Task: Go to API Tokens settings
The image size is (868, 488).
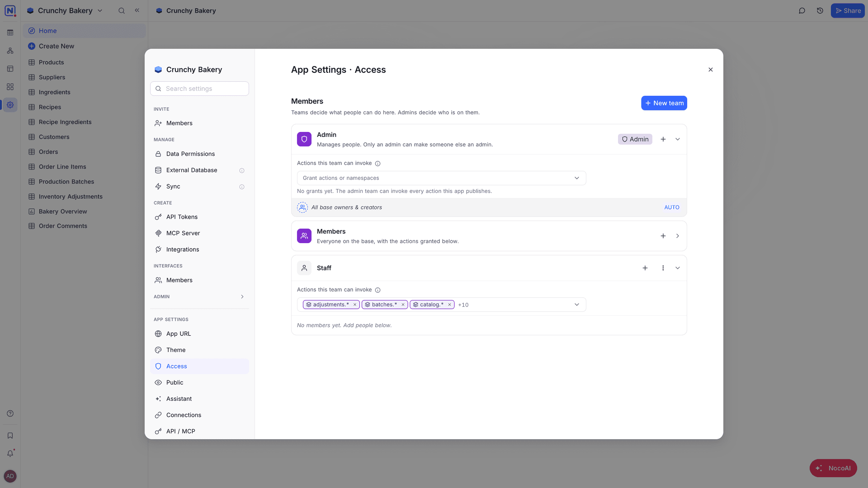Action: (x=199, y=217)
